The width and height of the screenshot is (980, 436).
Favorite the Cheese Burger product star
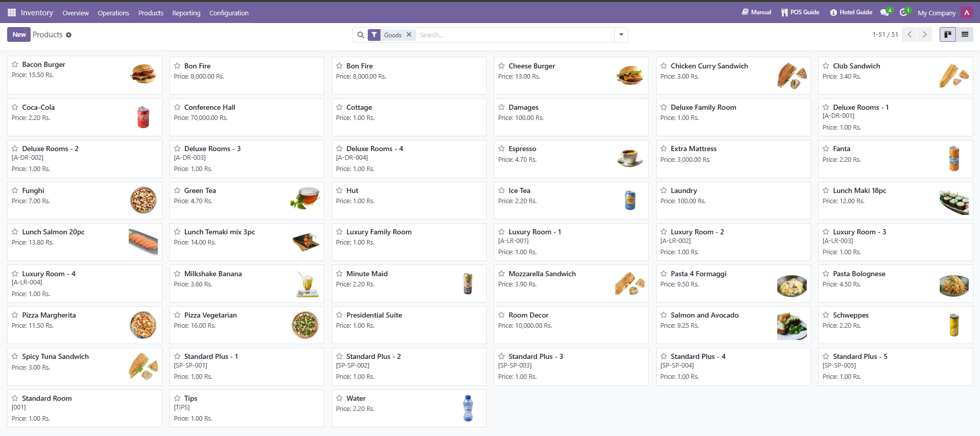click(501, 66)
